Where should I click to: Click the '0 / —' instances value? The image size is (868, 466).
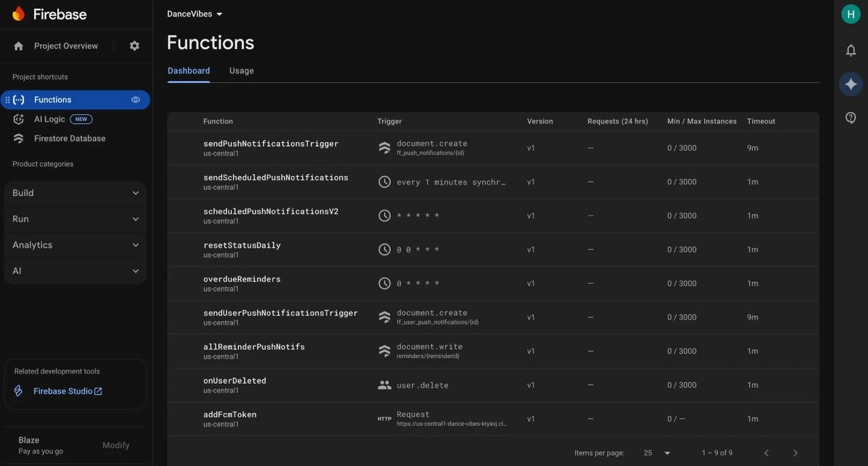676,419
